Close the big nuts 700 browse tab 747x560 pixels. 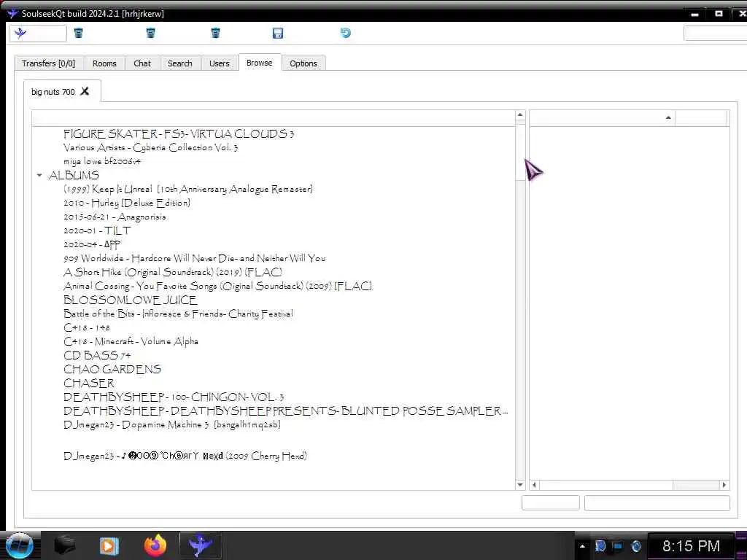point(85,91)
